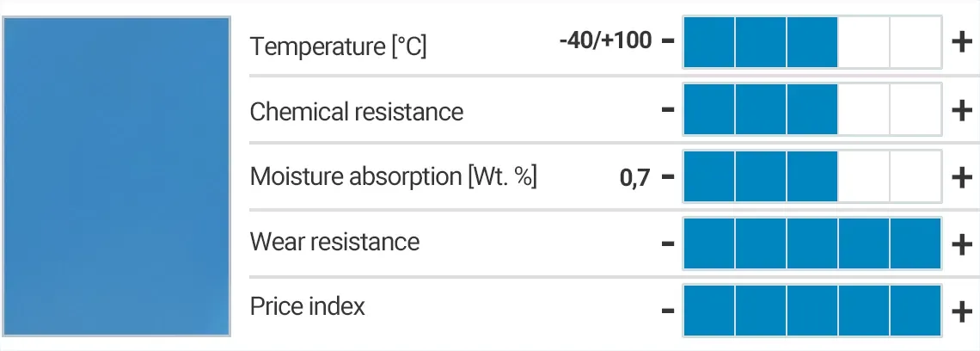Click the plus icon beside Temperature rating
The width and height of the screenshot is (980, 351).
tap(961, 41)
